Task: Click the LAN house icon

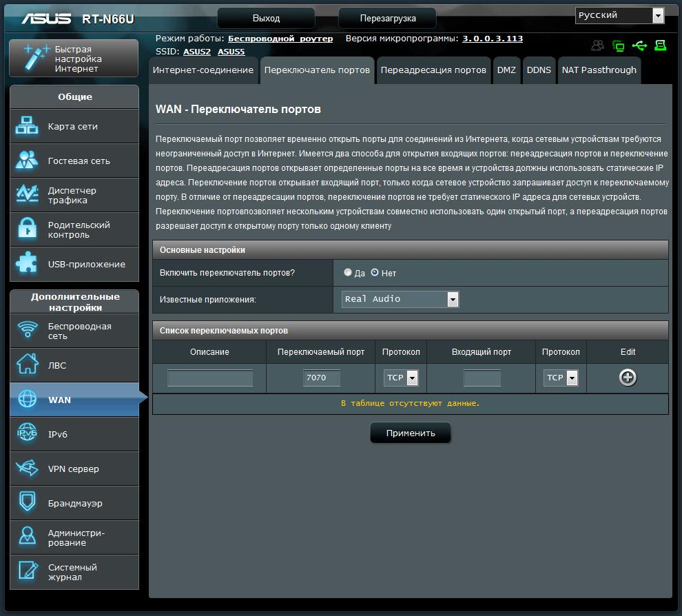Action: (x=28, y=364)
